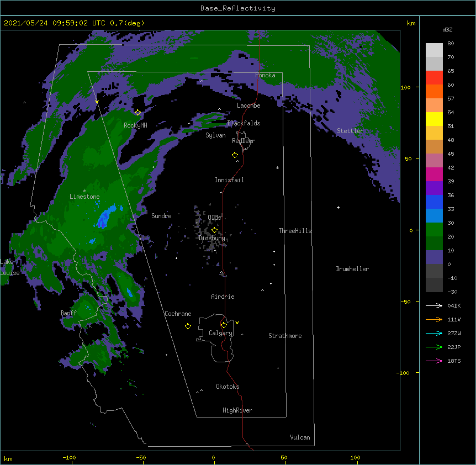Click asterisk marker east of Innisfail
This screenshot has width=476, height=465.
pyautogui.click(x=277, y=167)
